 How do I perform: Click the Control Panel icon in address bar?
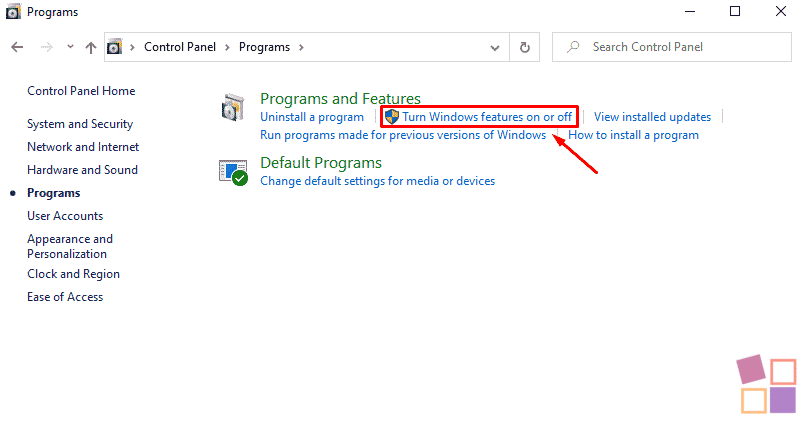(x=114, y=47)
